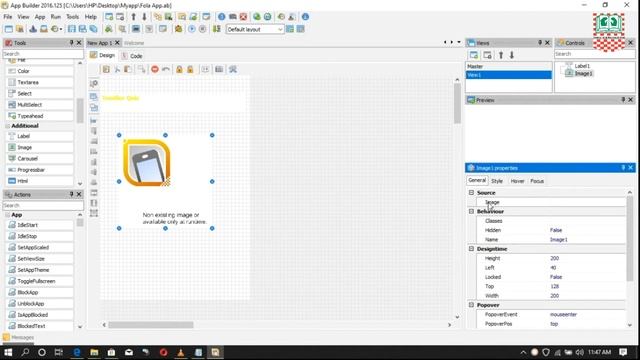Screen dimensions: 640x360
Task: Click the move view down arrow in Views panel
Action: click(x=512, y=55)
